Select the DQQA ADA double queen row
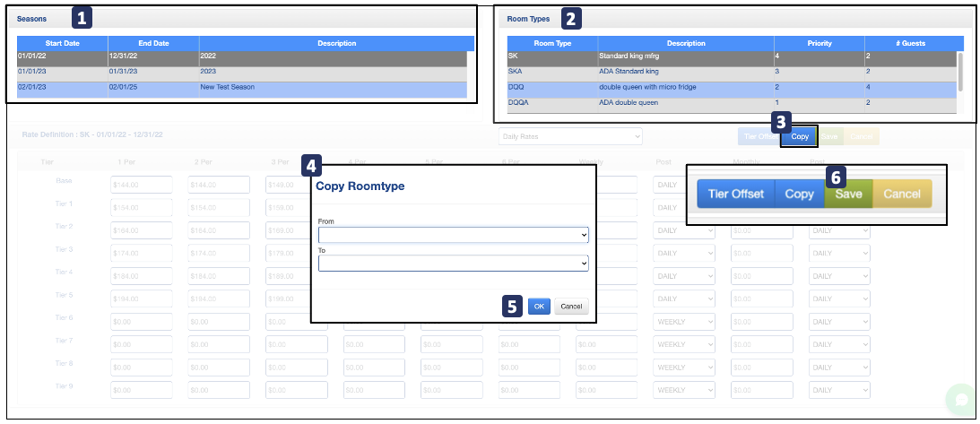Screen dimensions: 980x424 coord(730,103)
